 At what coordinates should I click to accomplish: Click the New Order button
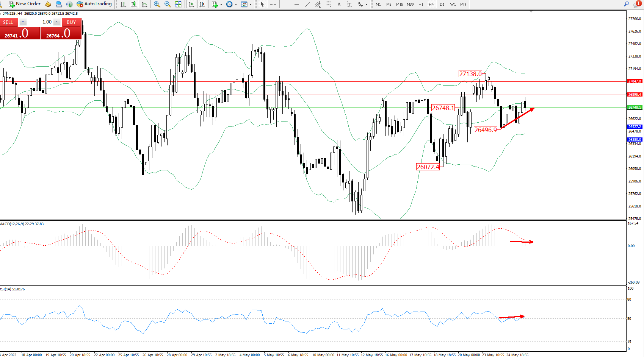(25, 4)
